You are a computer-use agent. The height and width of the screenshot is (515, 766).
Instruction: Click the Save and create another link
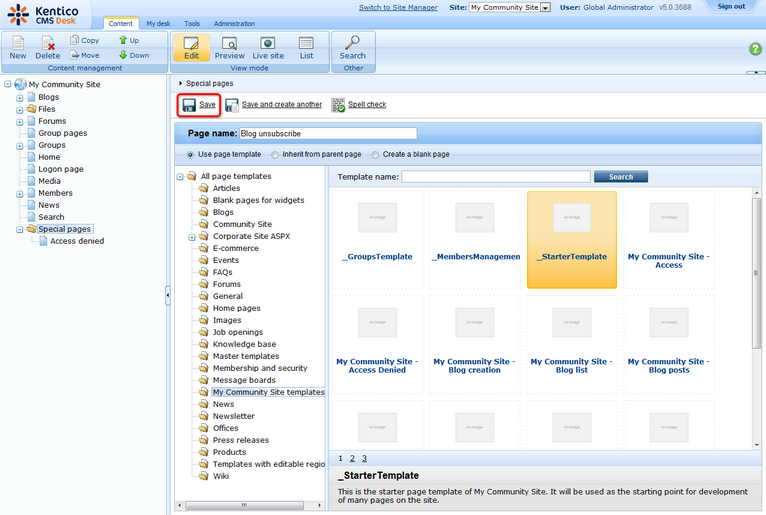point(282,105)
